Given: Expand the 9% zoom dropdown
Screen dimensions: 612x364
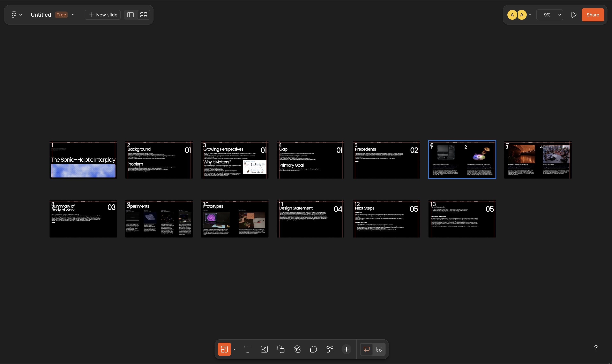Looking at the screenshot, I should pyautogui.click(x=550, y=15).
